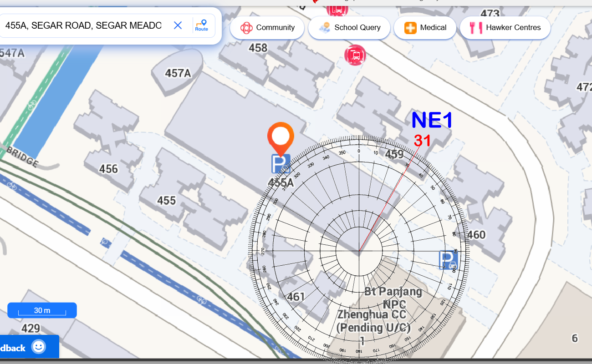Click the smiley face feedback icon
Viewport: 592px width, 364px height.
[39, 347]
